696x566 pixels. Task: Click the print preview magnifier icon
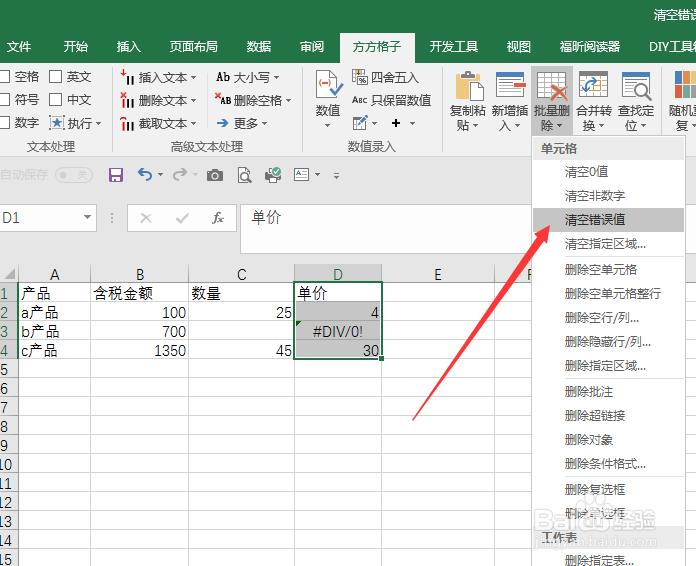tap(244, 175)
